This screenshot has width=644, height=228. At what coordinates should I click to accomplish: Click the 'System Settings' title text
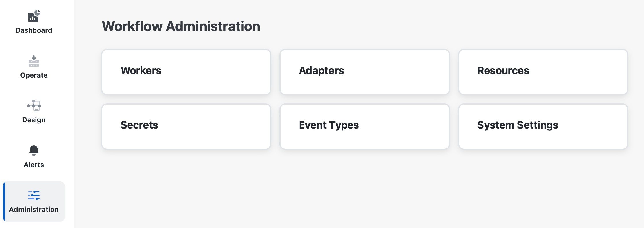(x=518, y=125)
